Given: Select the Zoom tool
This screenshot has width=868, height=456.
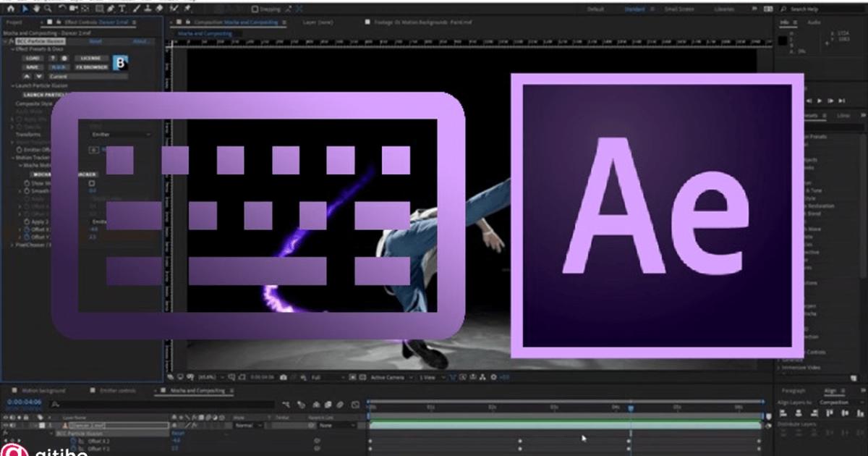Looking at the screenshot, I should [x=48, y=8].
